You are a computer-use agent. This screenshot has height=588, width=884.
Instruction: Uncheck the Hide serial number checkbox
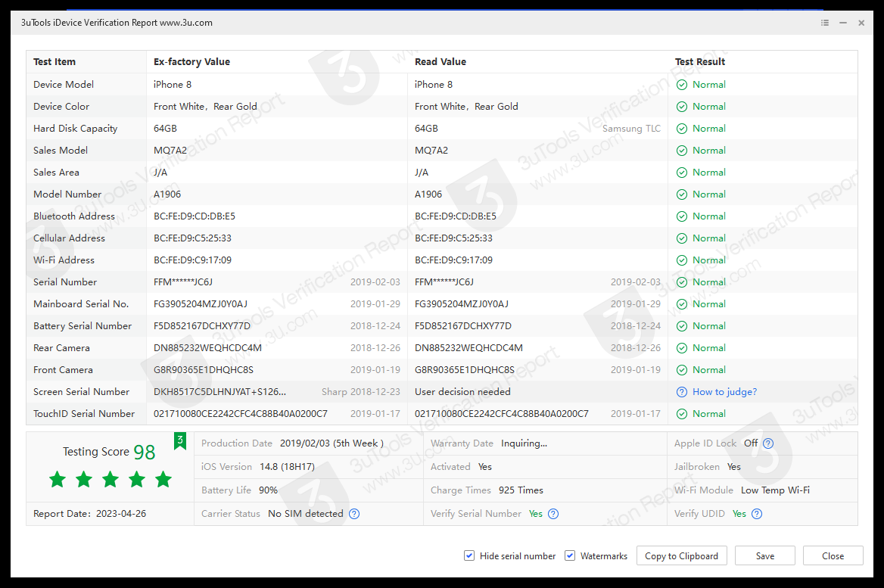[x=469, y=555]
